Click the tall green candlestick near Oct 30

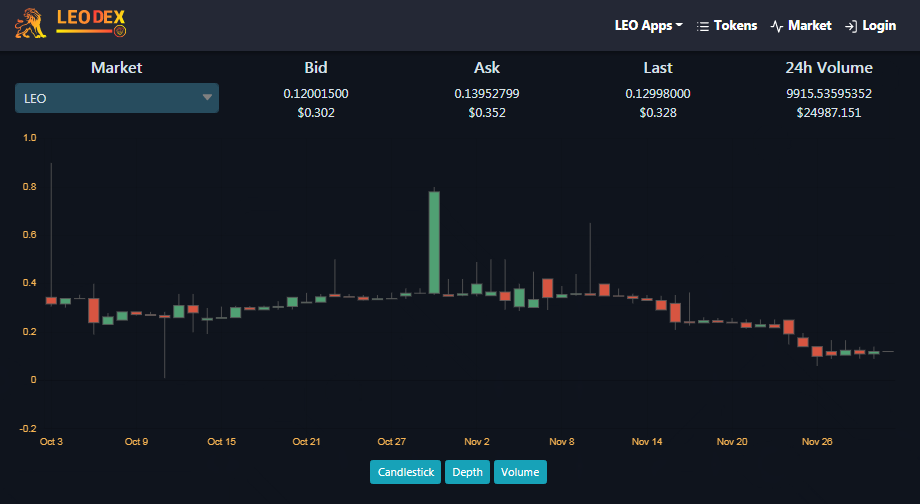(434, 242)
